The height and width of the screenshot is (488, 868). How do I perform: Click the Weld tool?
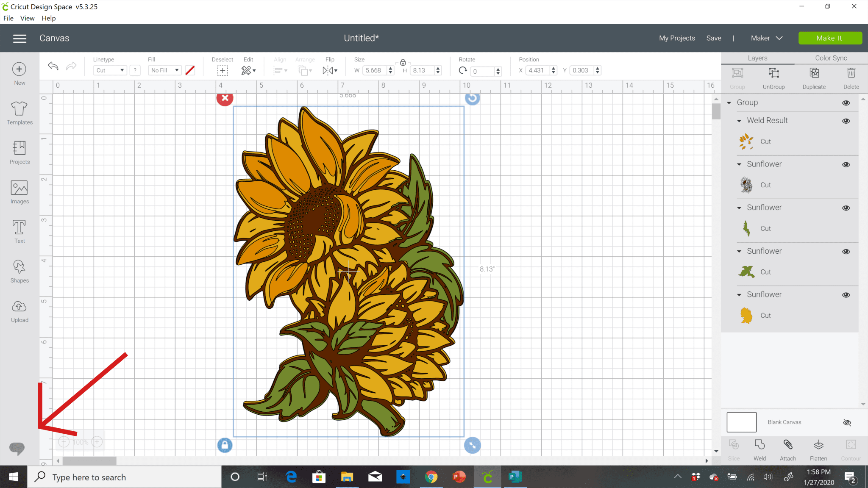pyautogui.click(x=759, y=449)
